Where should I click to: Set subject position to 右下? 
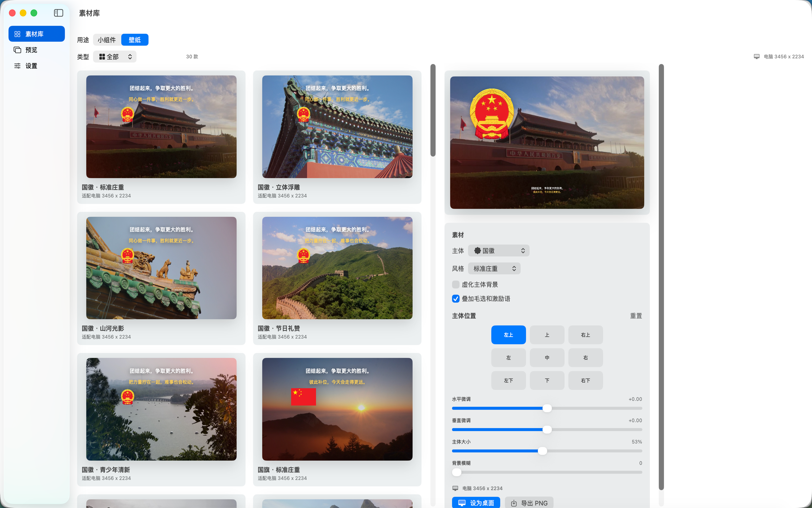tap(586, 381)
